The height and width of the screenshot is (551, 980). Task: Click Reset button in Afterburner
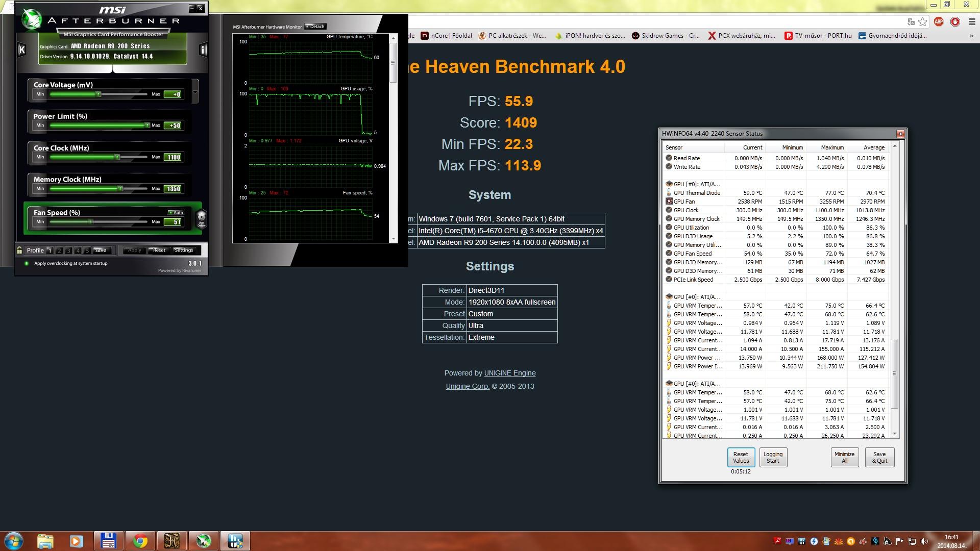point(159,250)
